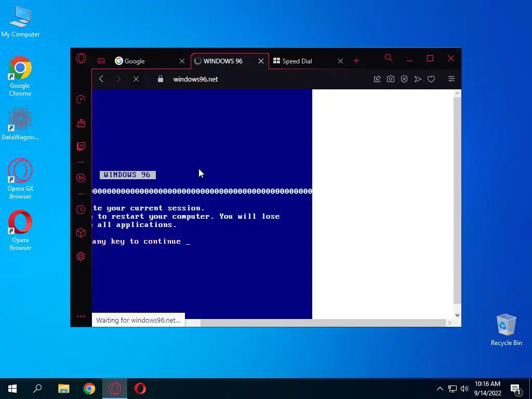Screen dimensions: 532x399
Task: Open History clock in sidebar
Action: tap(81, 209)
